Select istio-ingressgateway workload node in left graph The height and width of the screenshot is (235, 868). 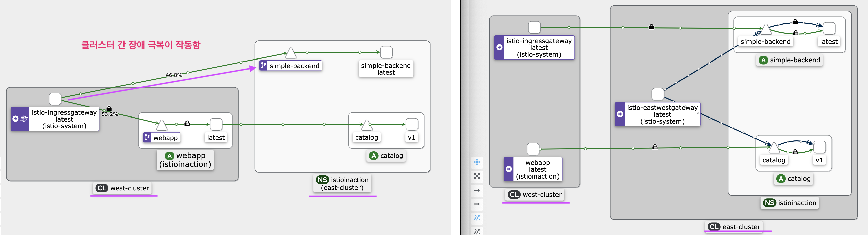pos(55,99)
